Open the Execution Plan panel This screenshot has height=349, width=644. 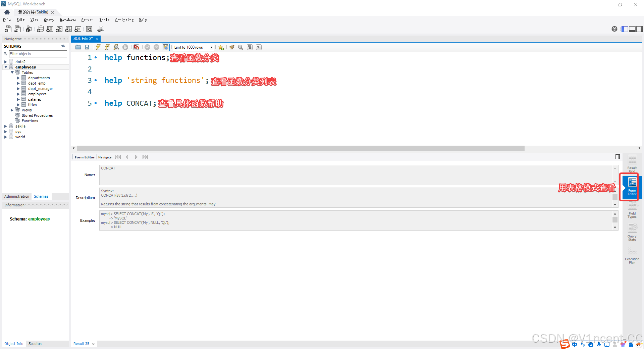pos(632,256)
